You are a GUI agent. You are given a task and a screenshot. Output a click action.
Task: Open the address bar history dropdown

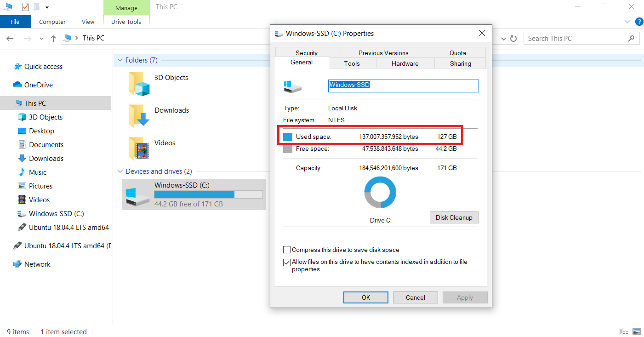pos(504,39)
